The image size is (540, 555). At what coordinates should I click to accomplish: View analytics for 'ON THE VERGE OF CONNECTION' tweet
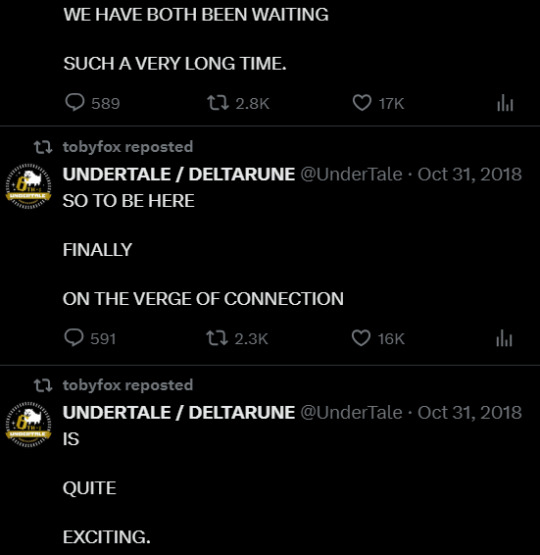pyautogui.click(x=504, y=338)
